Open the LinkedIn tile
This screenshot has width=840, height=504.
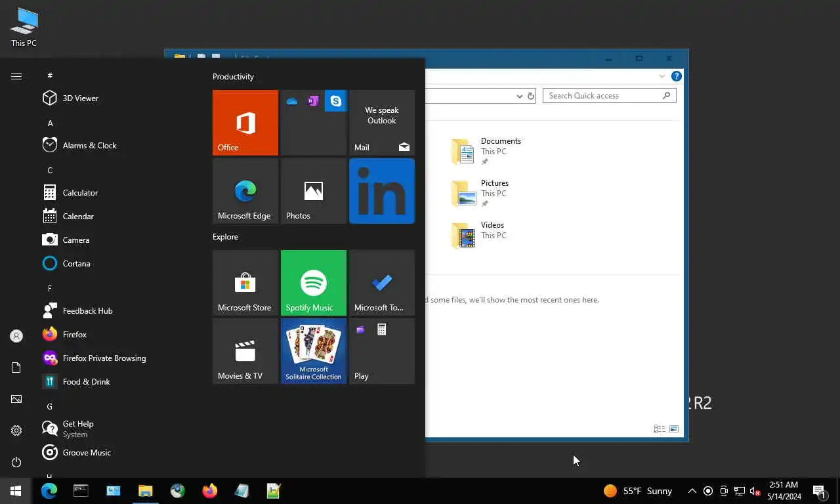(382, 191)
